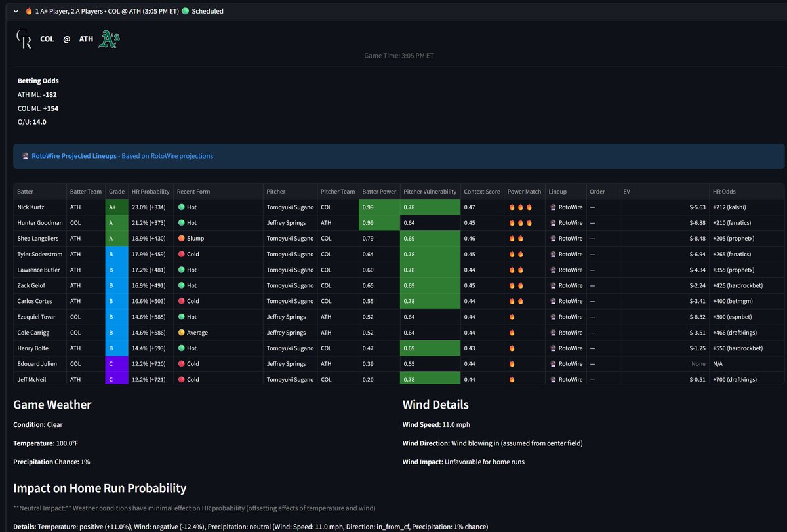Sort table by EV column header
Screen dimensions: 787x532
pos(664,192)
